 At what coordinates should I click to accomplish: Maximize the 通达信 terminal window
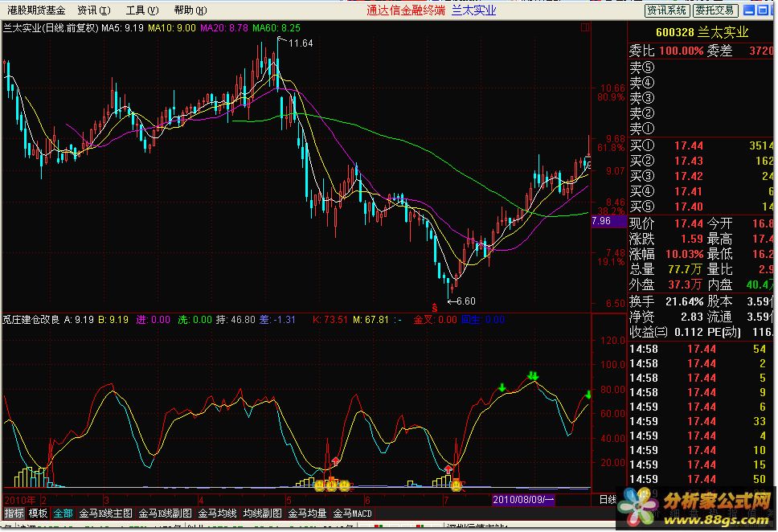pos(762,10)
